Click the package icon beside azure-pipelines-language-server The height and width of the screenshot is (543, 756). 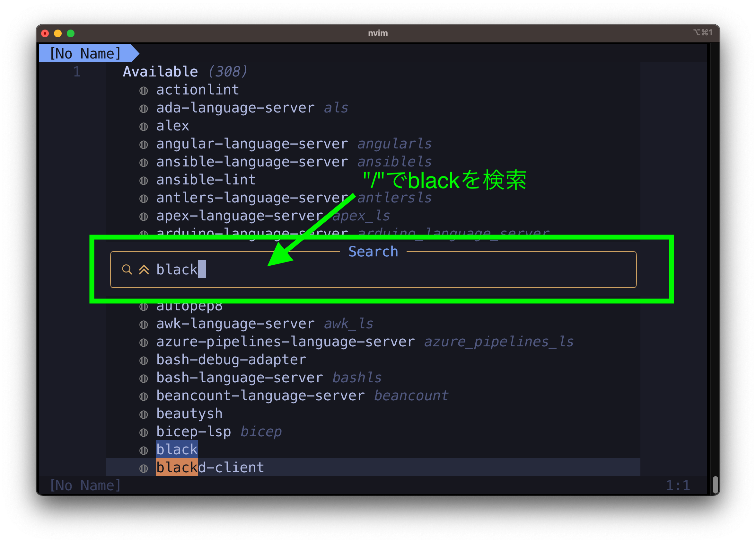pyautogui.click(x=143, y=343)
